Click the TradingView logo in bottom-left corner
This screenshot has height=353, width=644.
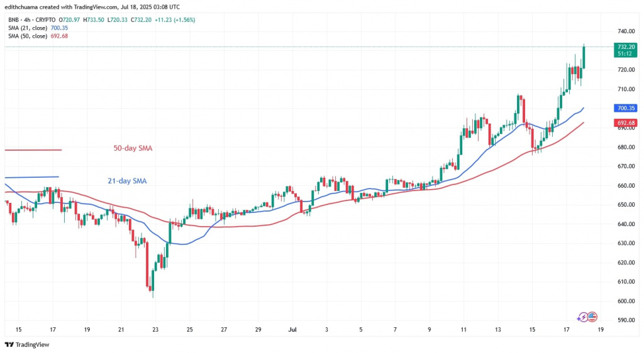click(x=26, y=344)
